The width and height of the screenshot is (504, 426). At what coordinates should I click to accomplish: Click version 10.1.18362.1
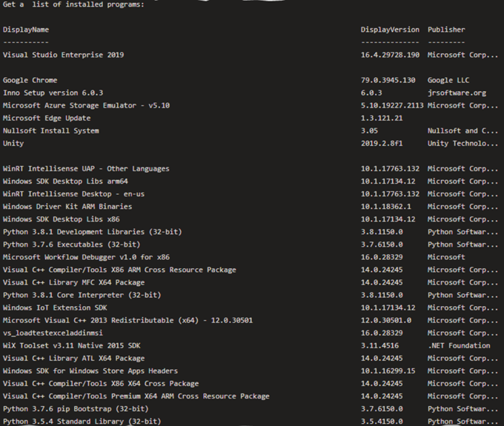click(x=385, y=207)
